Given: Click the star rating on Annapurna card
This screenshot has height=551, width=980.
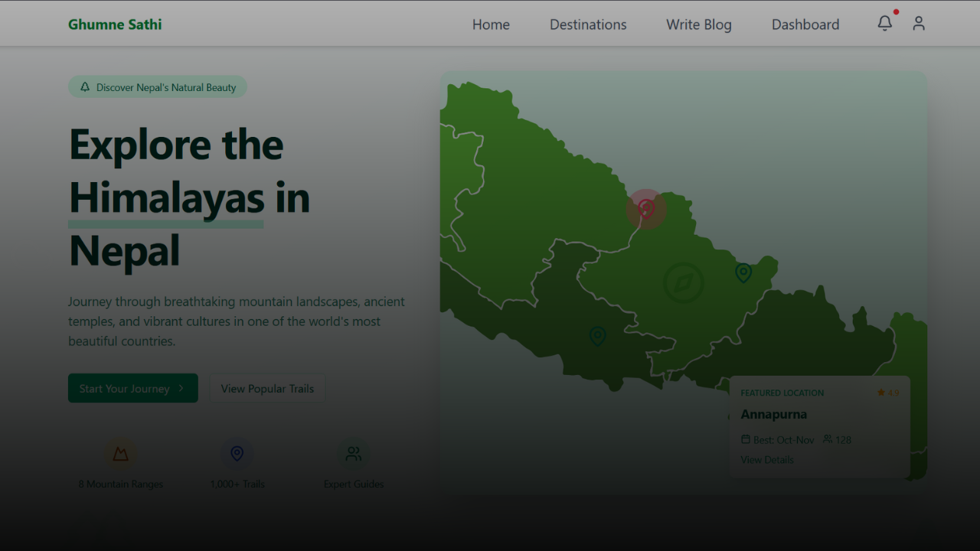Looking at the screenshot, I should coord(888,393).
